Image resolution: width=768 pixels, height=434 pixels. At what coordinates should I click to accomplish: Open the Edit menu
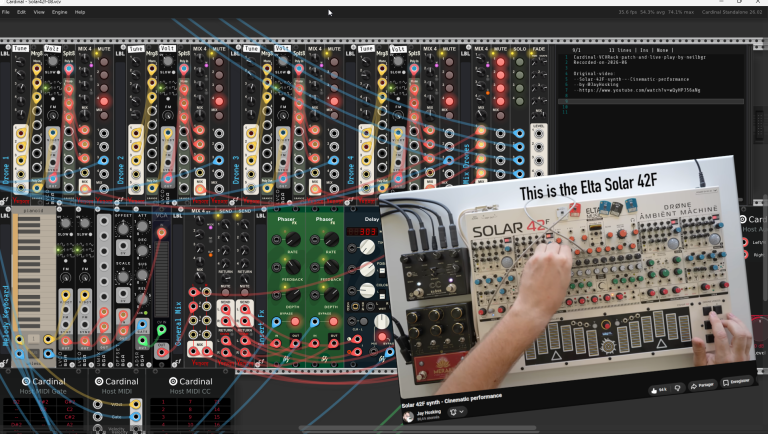point(22,12)
